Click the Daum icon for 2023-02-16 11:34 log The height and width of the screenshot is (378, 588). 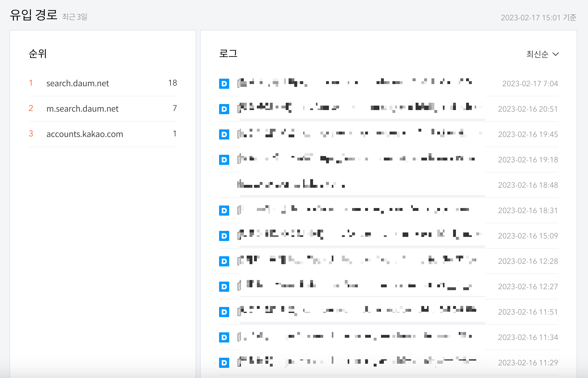click(x=224, y=337)
